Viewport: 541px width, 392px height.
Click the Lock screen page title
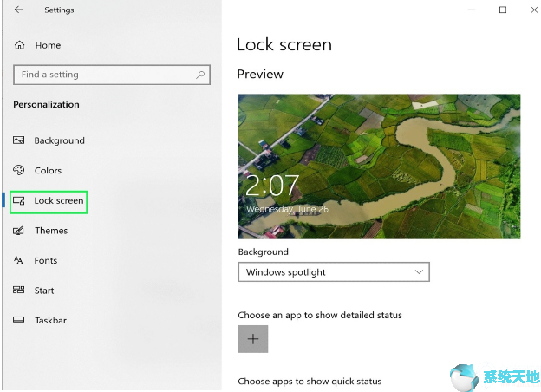[x=284, y=45]
